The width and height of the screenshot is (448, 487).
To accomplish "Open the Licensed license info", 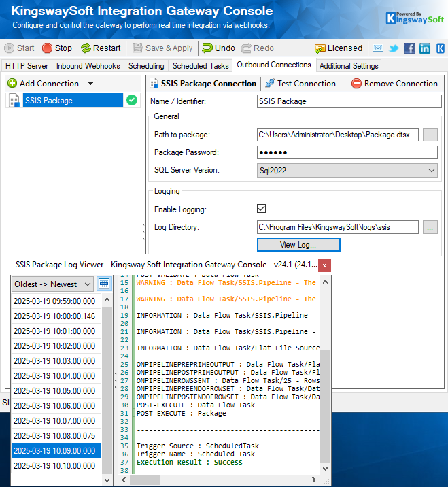I will 338,48.
